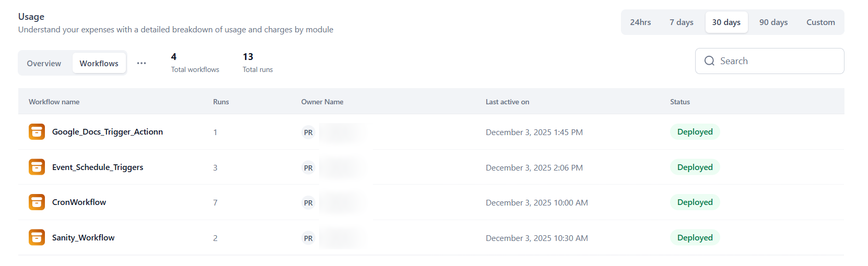Open the Sanity_Workflow name link
Viewport: 868px width, 266px height.
coord(83,238)
